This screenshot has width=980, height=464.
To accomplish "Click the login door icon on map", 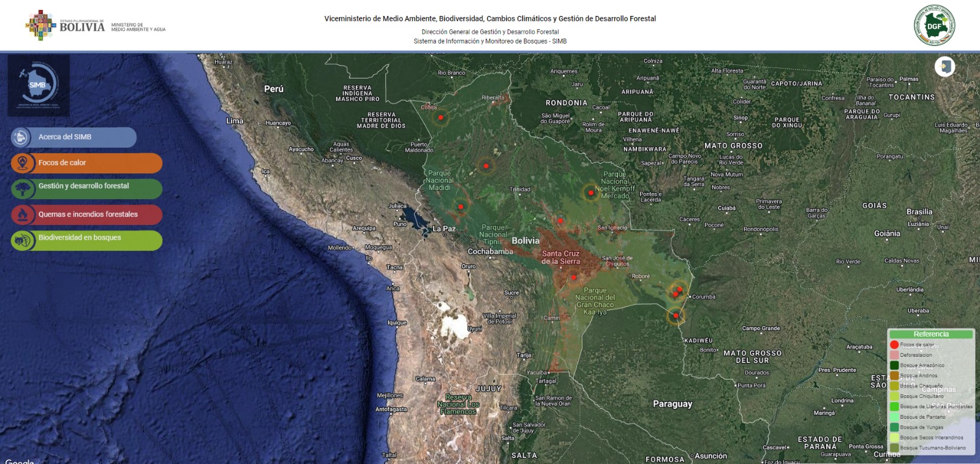I will (944, 67).
